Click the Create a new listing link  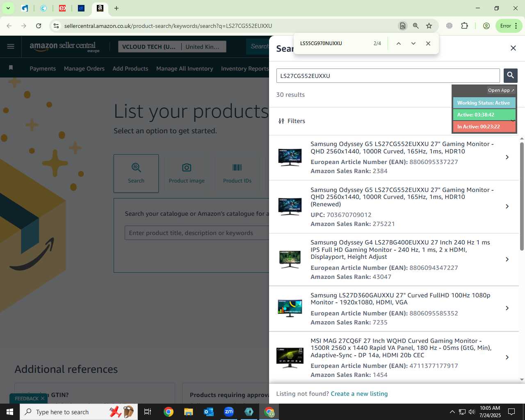coord(359,394)
